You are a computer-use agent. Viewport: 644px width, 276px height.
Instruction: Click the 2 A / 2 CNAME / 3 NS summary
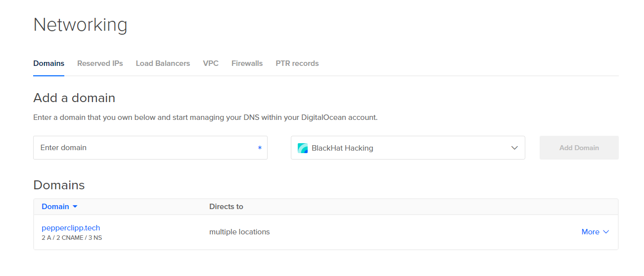[72, 238]
